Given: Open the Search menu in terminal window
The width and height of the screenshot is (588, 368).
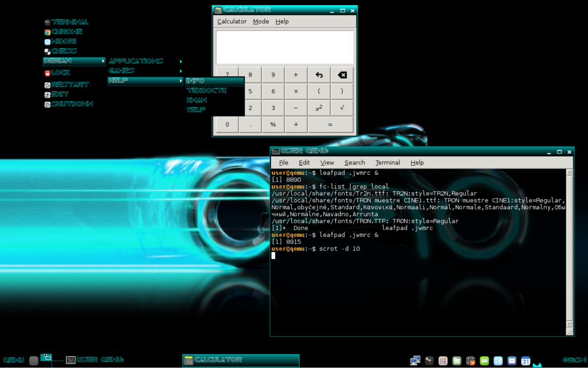Looking at the screenshot, I should (354, 163).
